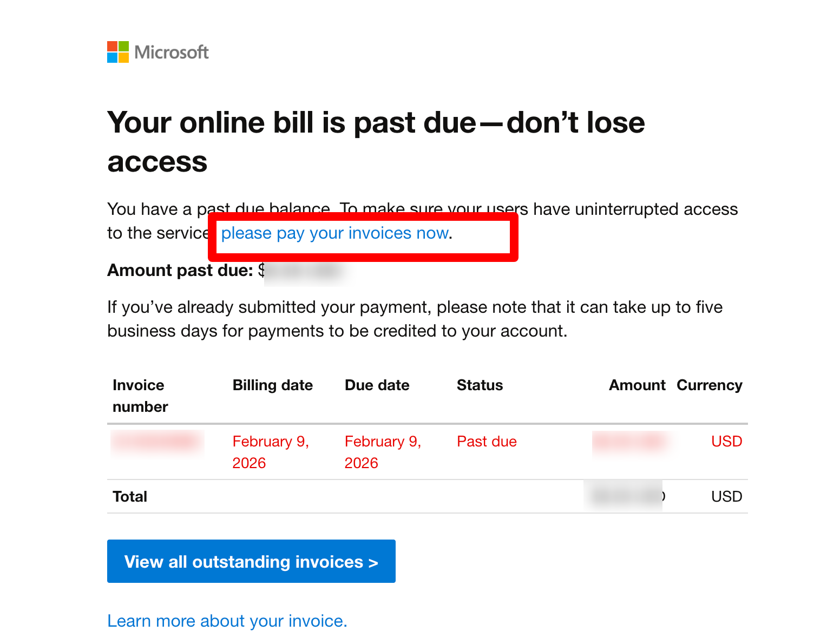The image size is (840, 644).
Task: Click the Due date column header
Action: [377, 385]
